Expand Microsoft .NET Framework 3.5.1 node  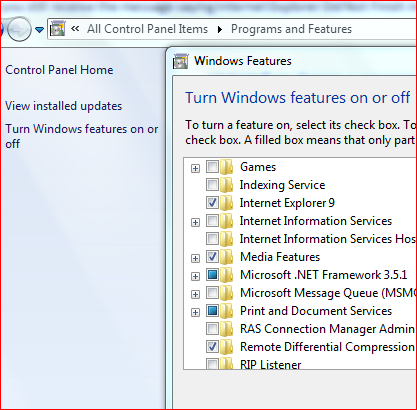click(x=195, y=276)
